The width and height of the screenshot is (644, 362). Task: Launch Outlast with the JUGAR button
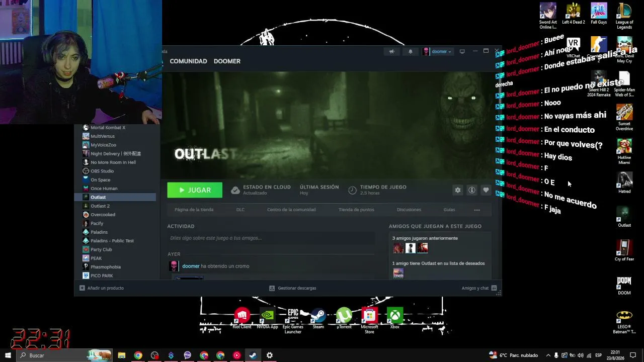[x=195, y=190]
